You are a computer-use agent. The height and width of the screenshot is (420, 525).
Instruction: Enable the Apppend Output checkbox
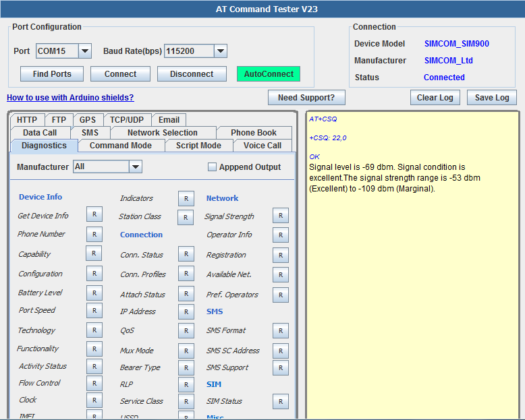(212, 167)
